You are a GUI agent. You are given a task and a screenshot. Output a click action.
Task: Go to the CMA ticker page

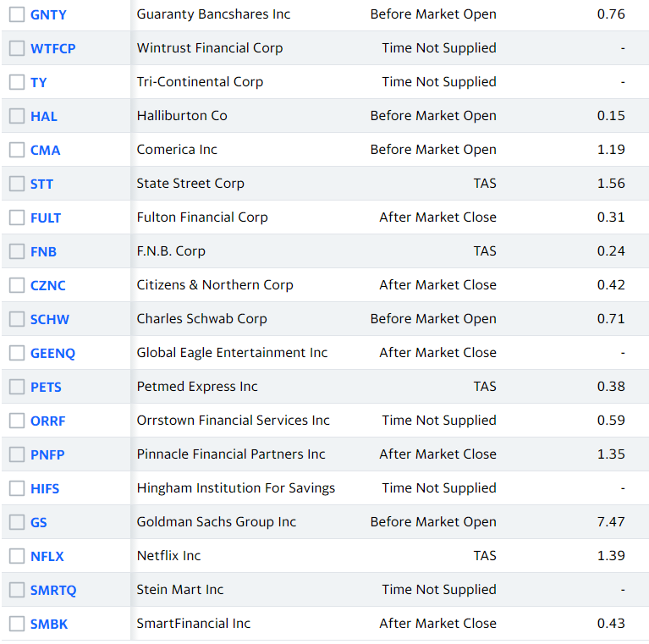[x=46, y=151]
